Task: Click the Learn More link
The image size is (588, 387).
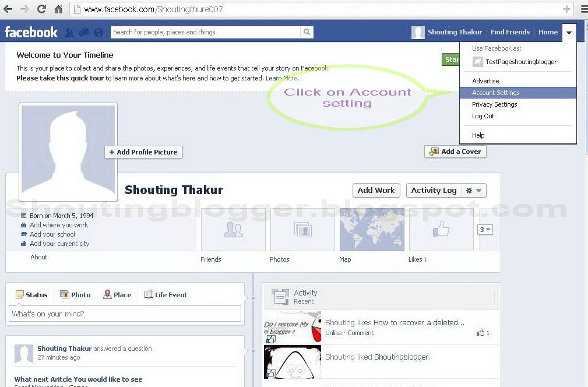Action: coord(283,78)
